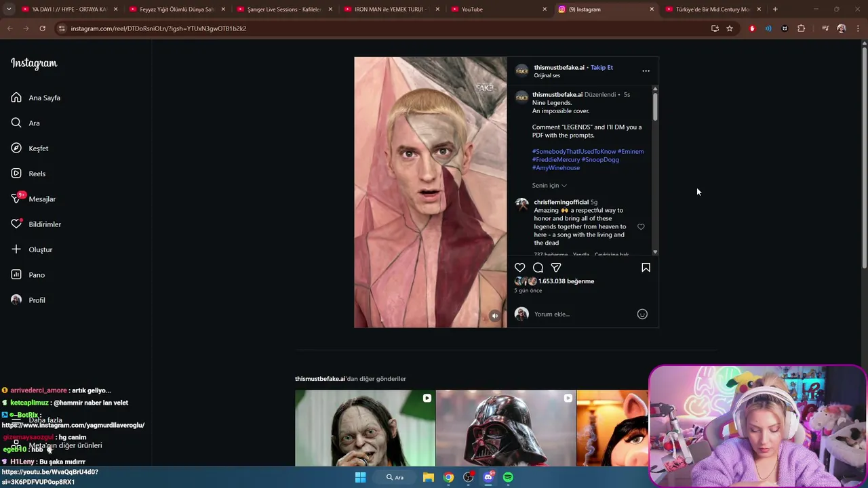Click the #AmyWinehouse hashtag
868x488 pixels.
pos(556,167)
